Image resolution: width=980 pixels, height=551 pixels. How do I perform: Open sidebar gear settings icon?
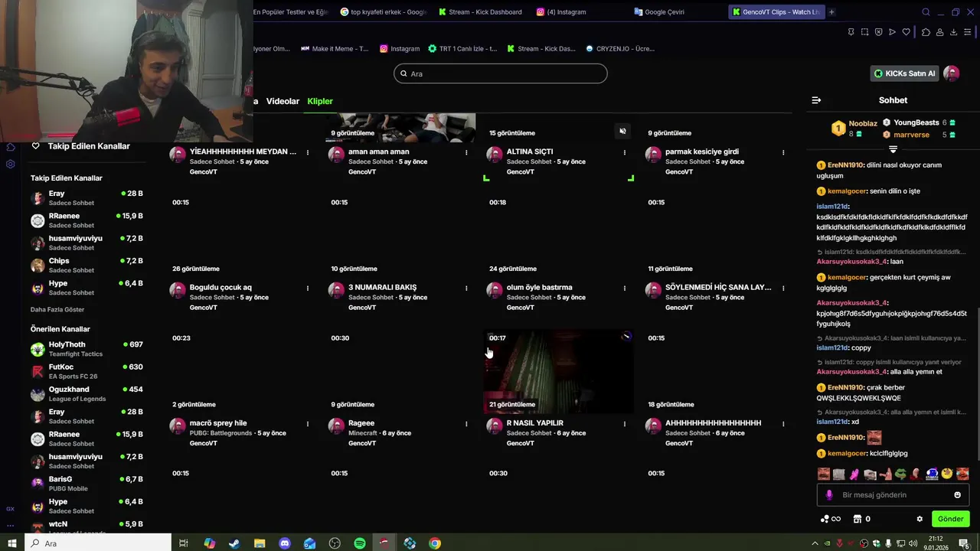pos(10,164)
